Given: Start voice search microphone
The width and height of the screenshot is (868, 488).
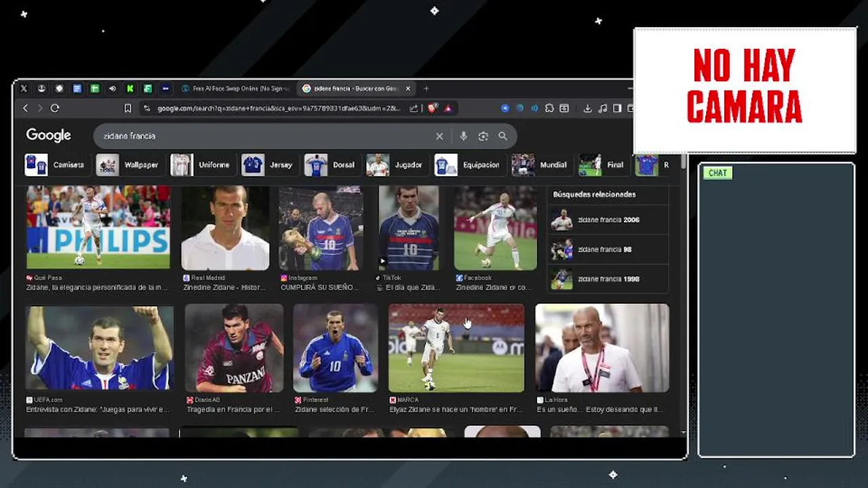Looking at the screenshot, I should point(464,136).
